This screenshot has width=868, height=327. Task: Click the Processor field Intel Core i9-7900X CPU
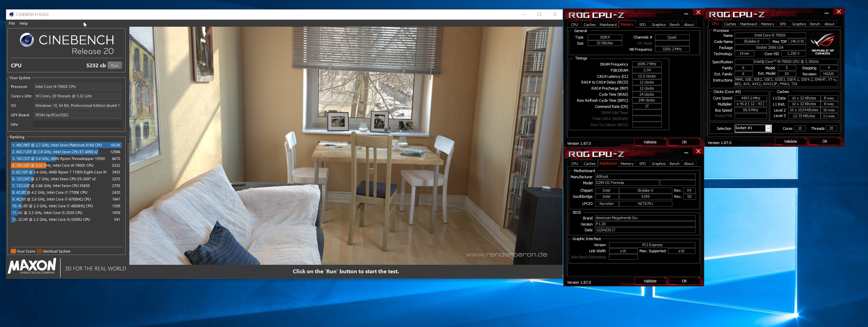point(78,87)
